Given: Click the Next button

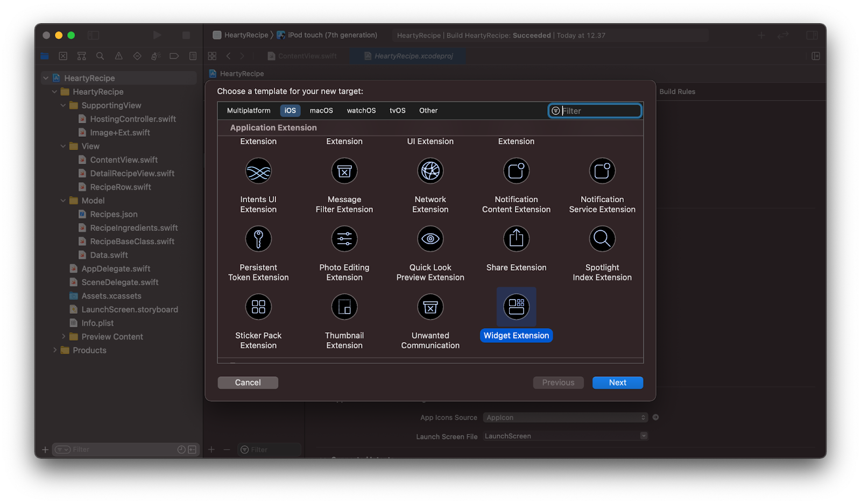Looking at the screenshot, I should pyautogui.click(x=618, y=382).
